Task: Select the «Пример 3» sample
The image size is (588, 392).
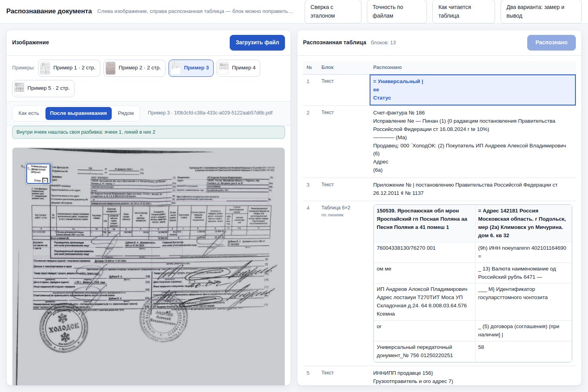Action: pos(191,68)
